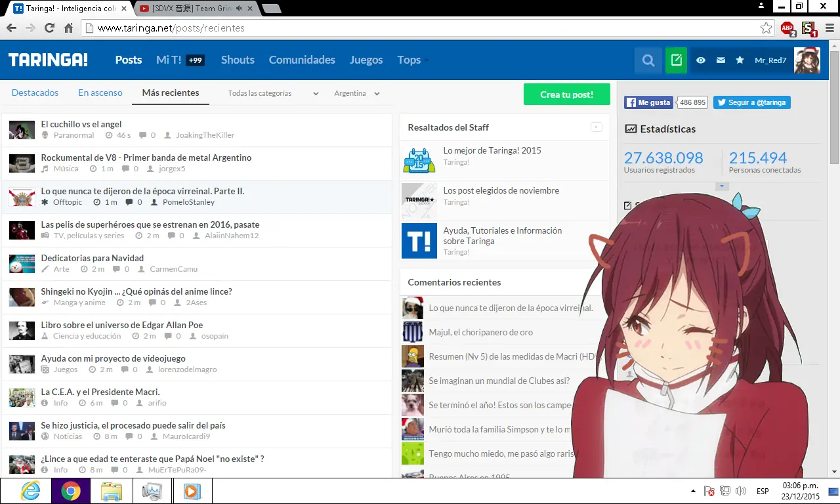This screenshot has height=504, width=840.
Task: Go to Shouts section
Action: coord(238,60)
